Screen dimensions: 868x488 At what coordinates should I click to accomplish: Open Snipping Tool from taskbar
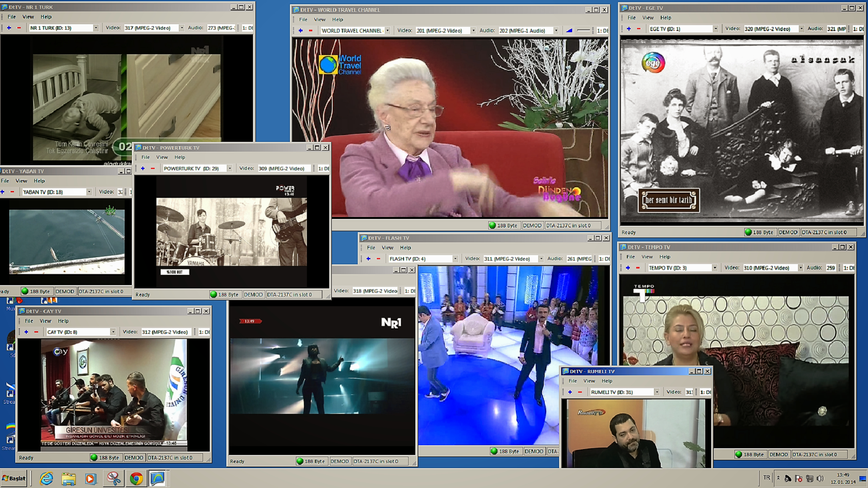coord(113,479)
